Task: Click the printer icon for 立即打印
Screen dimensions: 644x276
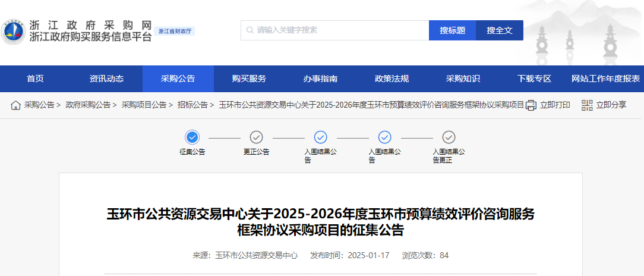Action: 531,105
